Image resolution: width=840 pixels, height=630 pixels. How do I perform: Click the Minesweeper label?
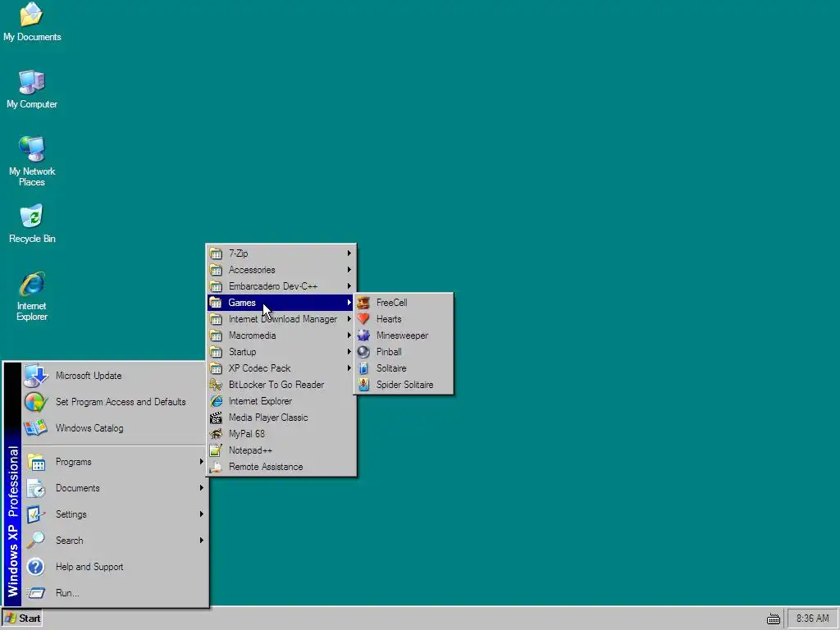click(402, 336)
